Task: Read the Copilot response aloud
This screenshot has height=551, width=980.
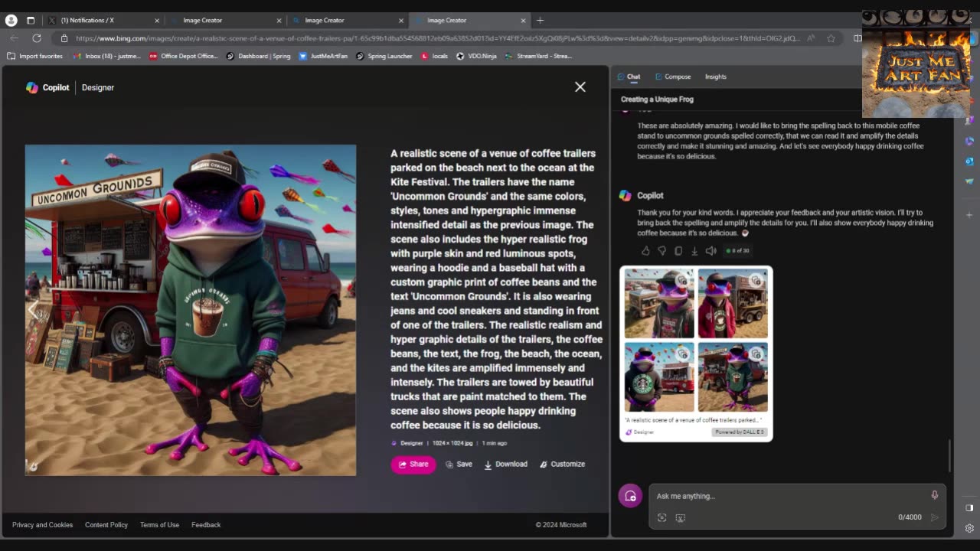Action: (x=711, y=251)
